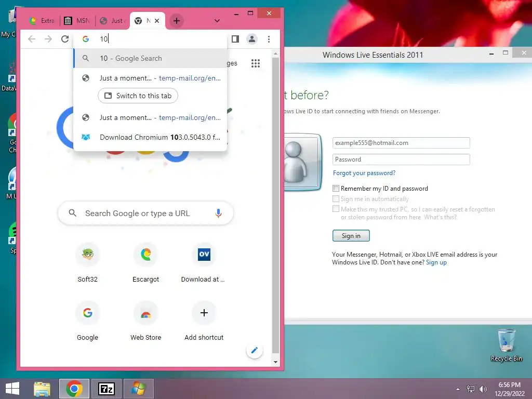The image size is (532, 399).
Task: Open a new Chrome tab with plus
Action: (177, 21)
